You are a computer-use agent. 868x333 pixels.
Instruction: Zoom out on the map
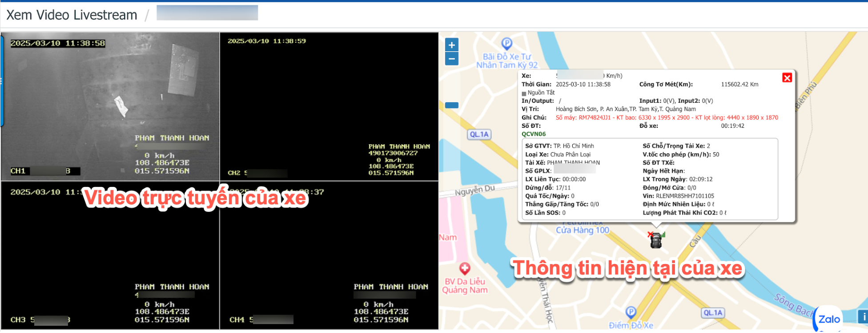click(452, 59)
